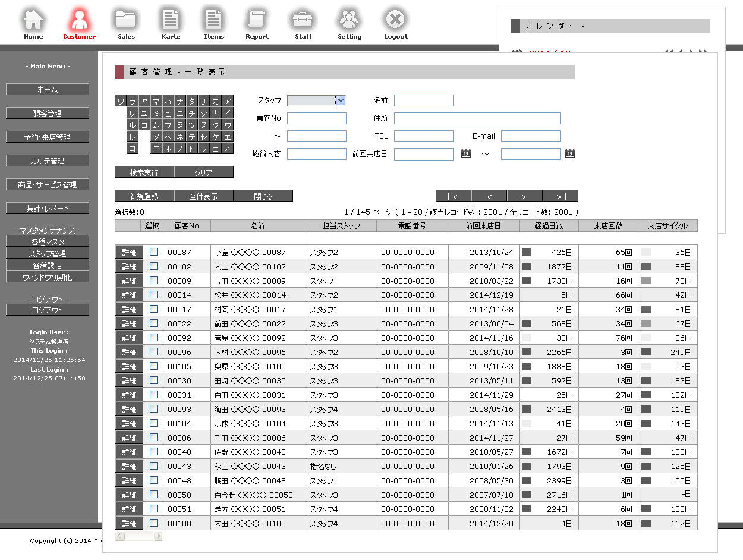Check the select box for customer 00009
Screen dimensions: 743x560
pyautogui.click(x=153, y=280)
